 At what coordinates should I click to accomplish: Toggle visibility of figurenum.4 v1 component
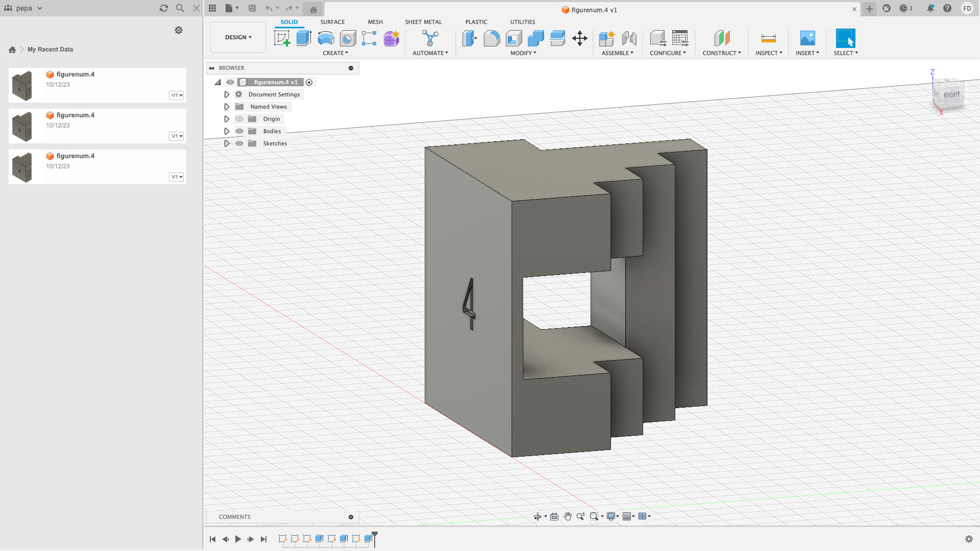point(230,82)
